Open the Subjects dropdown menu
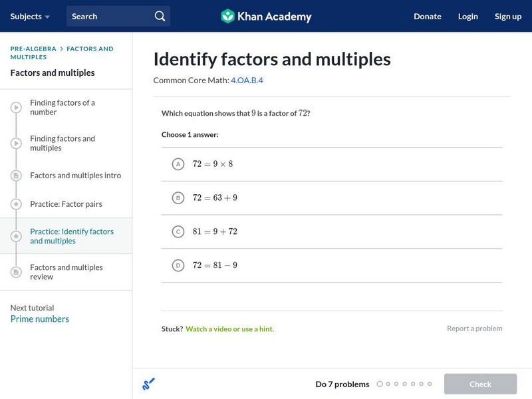The image size is (532, 399). click(30, 16)
